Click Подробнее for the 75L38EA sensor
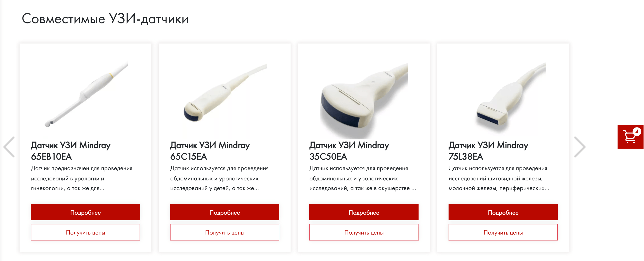 503,212
